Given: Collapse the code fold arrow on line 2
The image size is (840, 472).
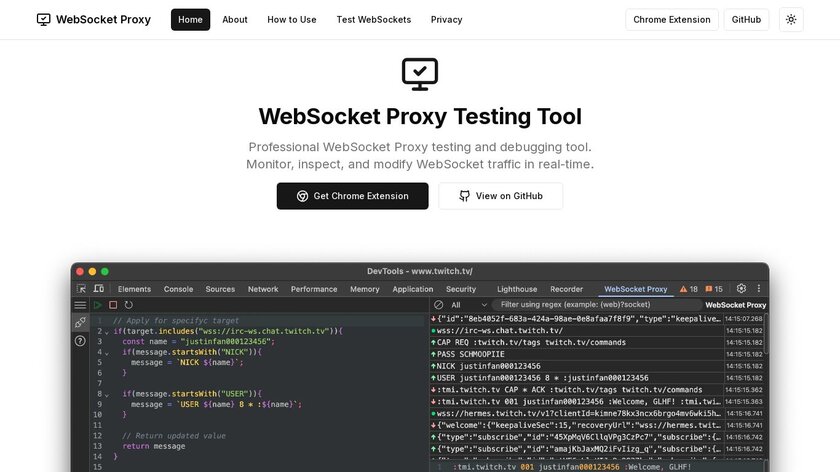Looking at the screenshot, I should click(x=107, y=331).
